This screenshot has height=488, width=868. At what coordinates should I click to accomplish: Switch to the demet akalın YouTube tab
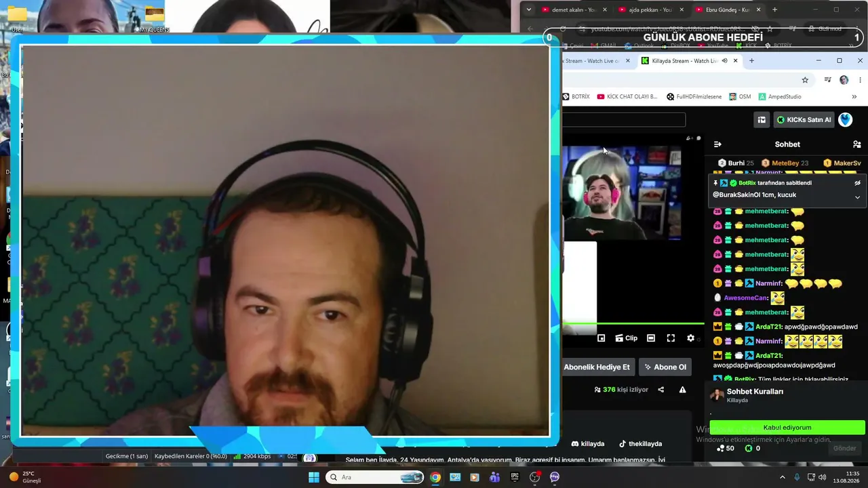click(574, 10)
